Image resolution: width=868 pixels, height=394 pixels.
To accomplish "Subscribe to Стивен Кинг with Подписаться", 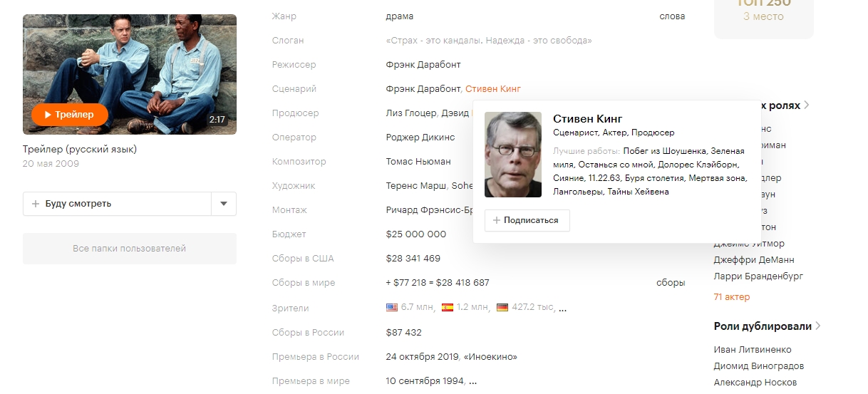I will (527, 221).
